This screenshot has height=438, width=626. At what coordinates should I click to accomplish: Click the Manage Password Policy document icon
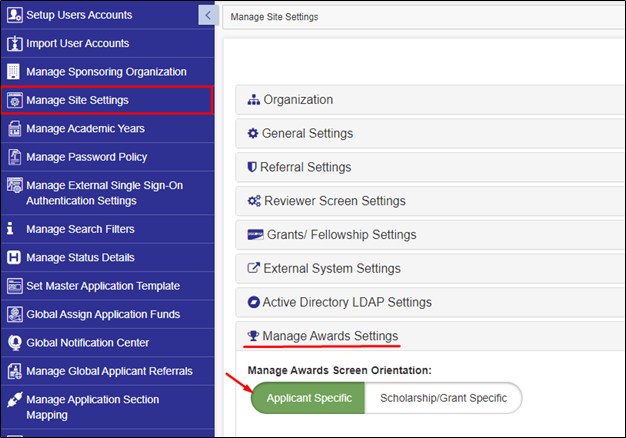pos(15,157)
